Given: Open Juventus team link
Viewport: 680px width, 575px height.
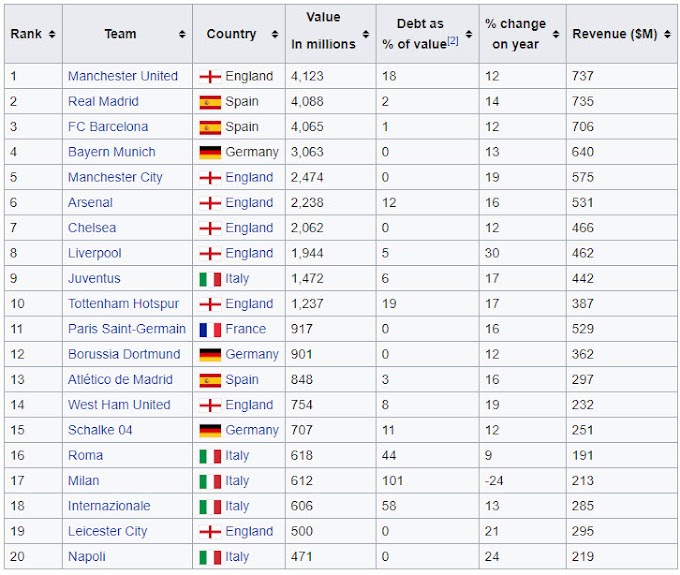Looking at the screenshot, I should click(94, 278).
